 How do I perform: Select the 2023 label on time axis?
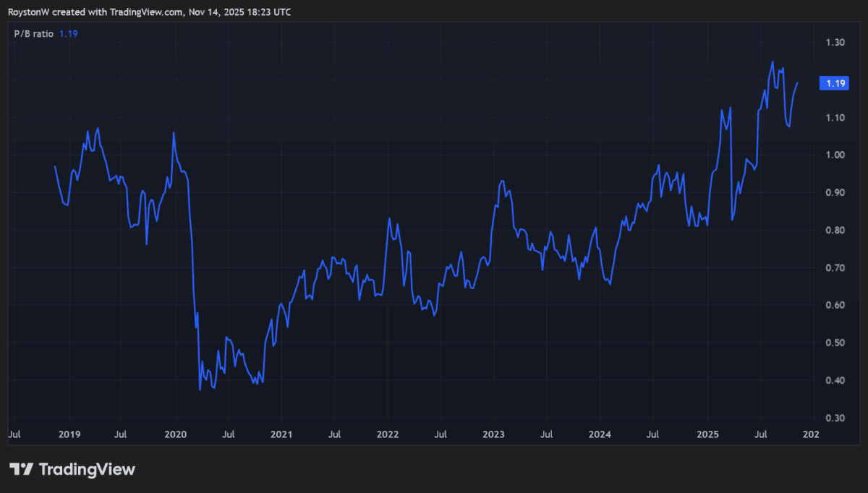point(493,434)
